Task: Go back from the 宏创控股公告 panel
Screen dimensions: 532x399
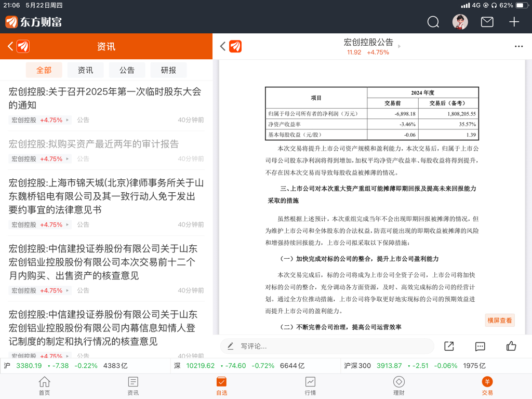Action: [222, 46]
